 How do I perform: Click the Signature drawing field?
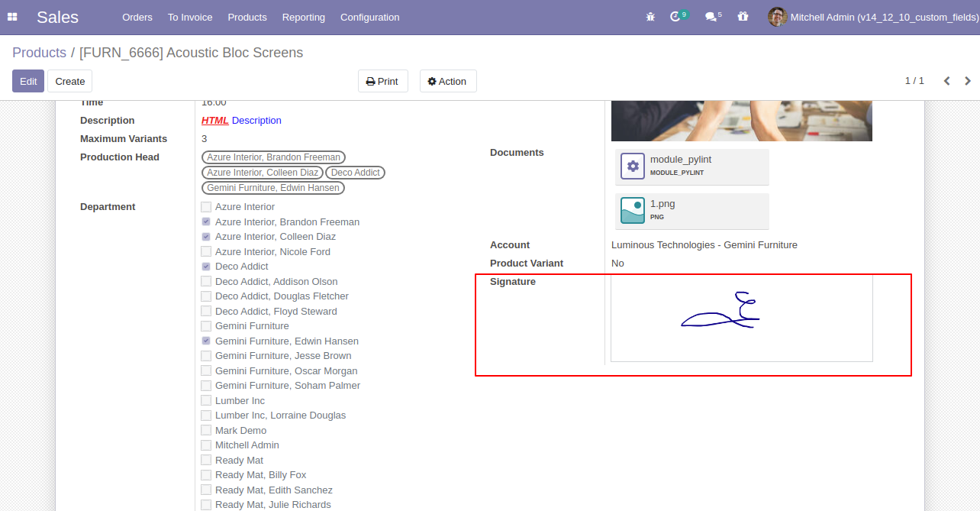point(741,318)
